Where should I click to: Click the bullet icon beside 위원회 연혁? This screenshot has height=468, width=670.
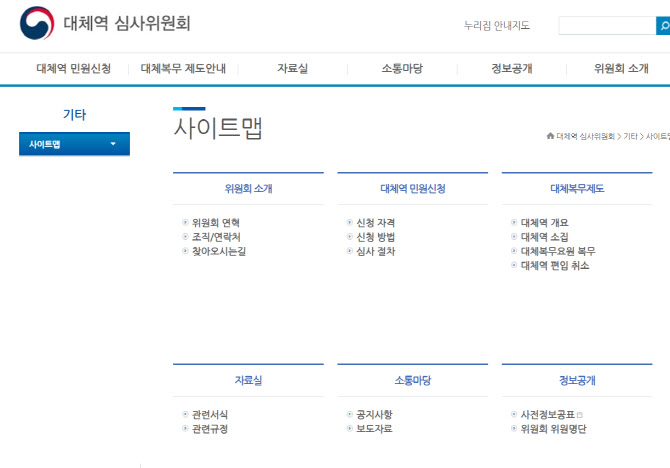coord(185,222)
